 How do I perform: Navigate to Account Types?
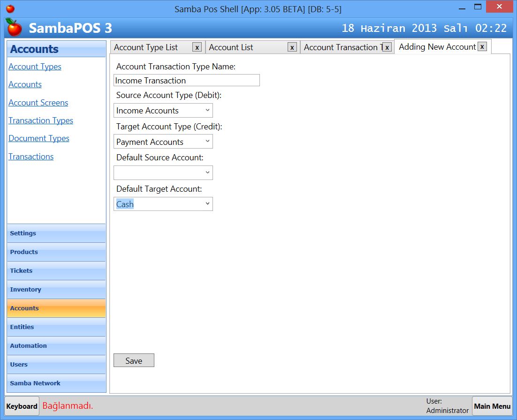pos(35,67)
